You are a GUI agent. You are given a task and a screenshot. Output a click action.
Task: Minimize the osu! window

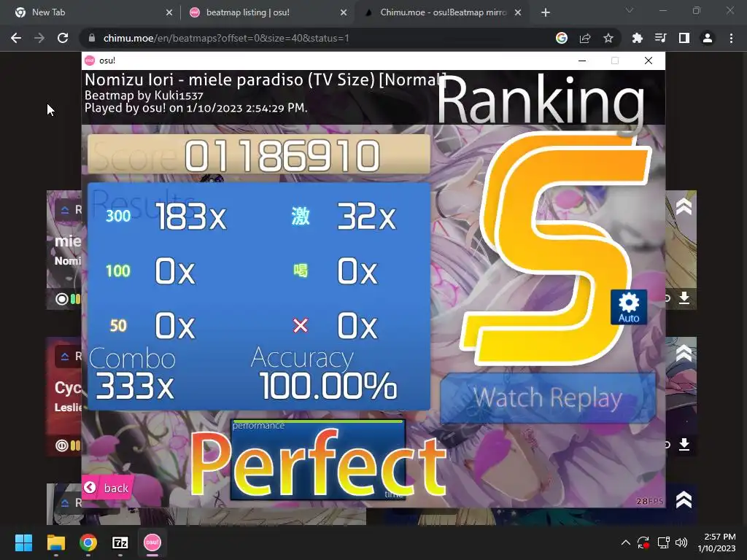click(582, 61)
